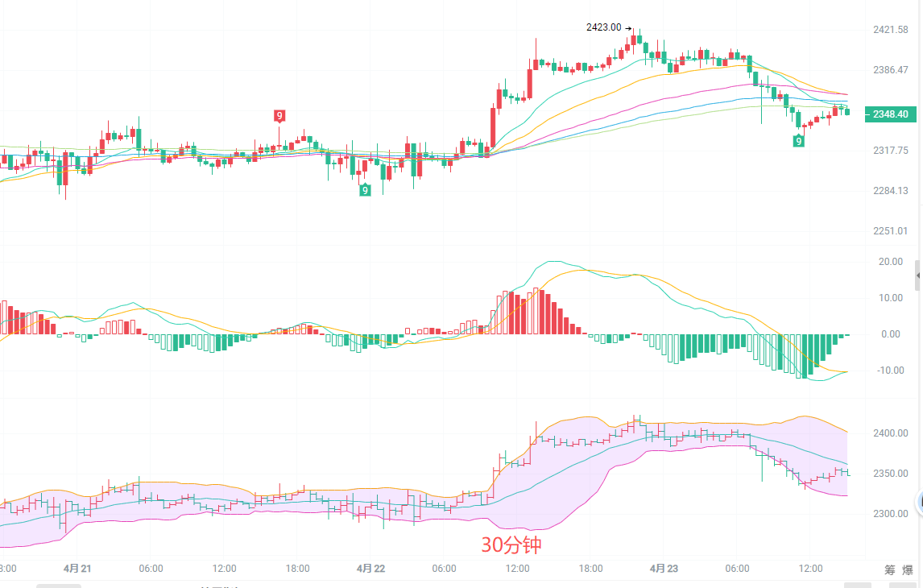Click the 2251.01 price scale label
This screenshot has height=588, width=923.
coord(890,231)
